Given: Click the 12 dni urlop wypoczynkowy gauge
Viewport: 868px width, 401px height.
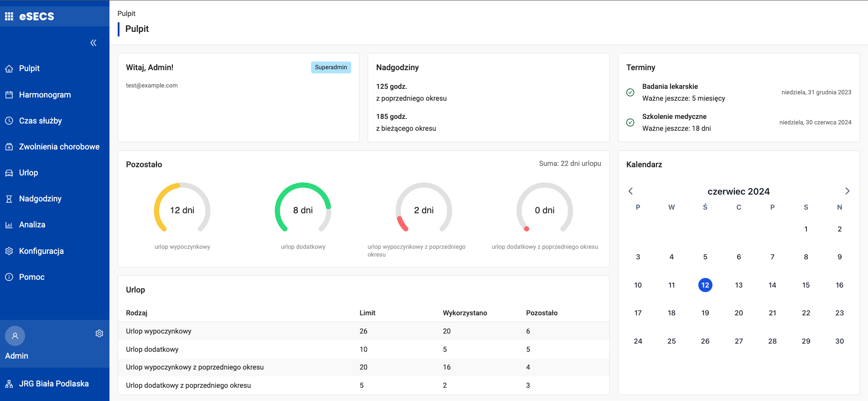Looking at the screenshot, I should coord(182,210).
